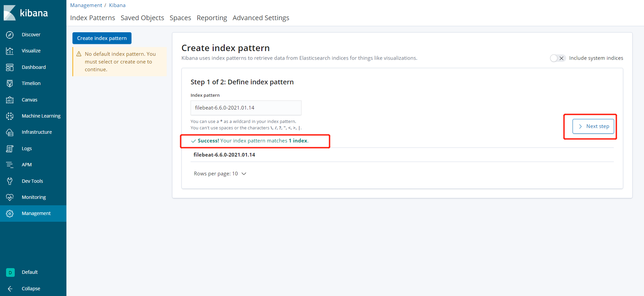Click the Create index pattern button
Screen dimensions: 644x296
click(102, 38)
